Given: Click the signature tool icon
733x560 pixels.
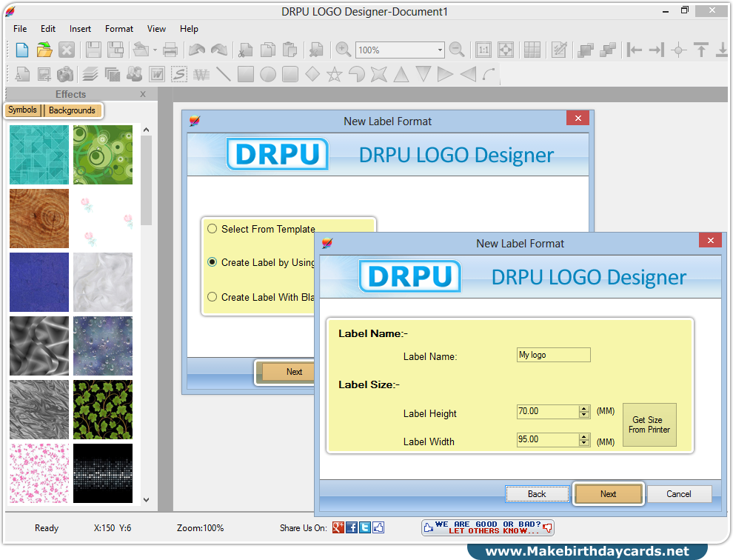Looking at the screenshot, I should [179, 74].
